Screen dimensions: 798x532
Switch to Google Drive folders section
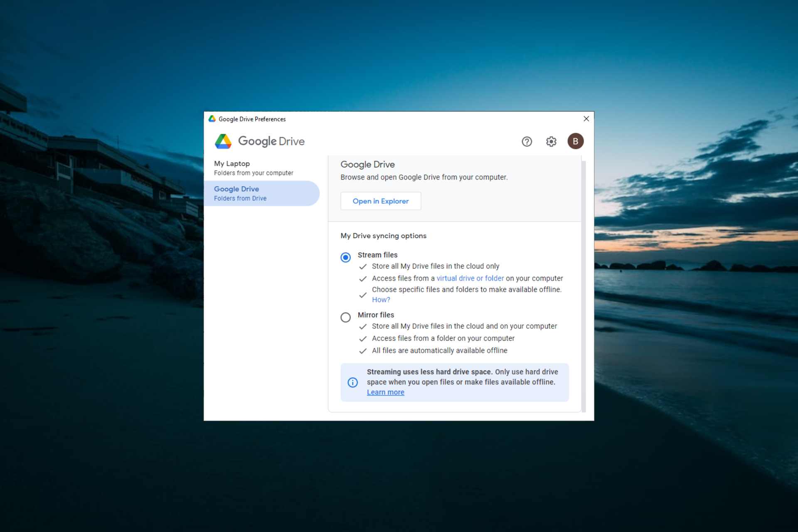click(x=261, y=193)
